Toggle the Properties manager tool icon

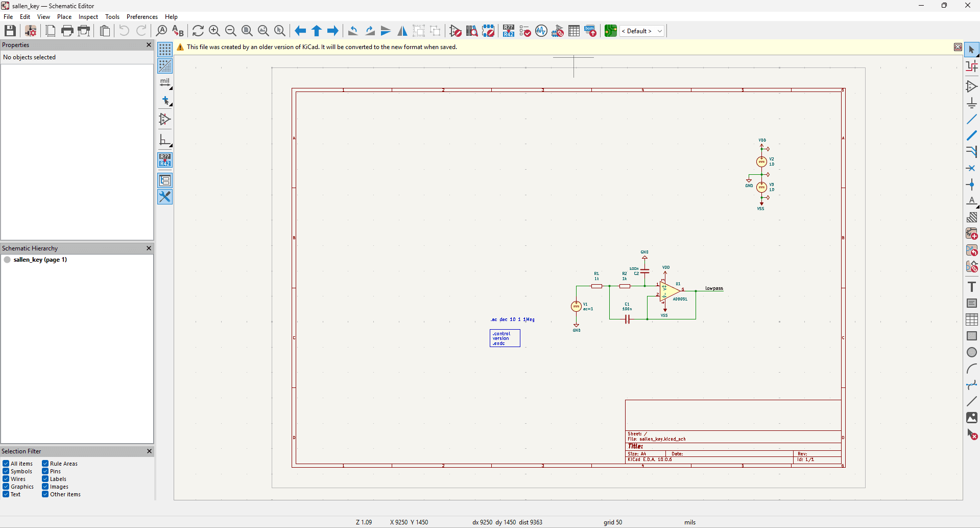pyautogui.click(x=165, y=197)
